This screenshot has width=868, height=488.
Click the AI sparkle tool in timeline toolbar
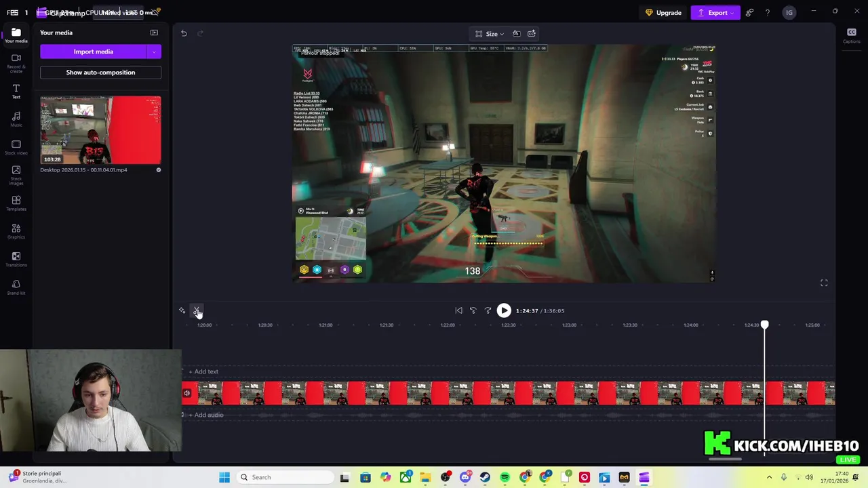(182, 311)
